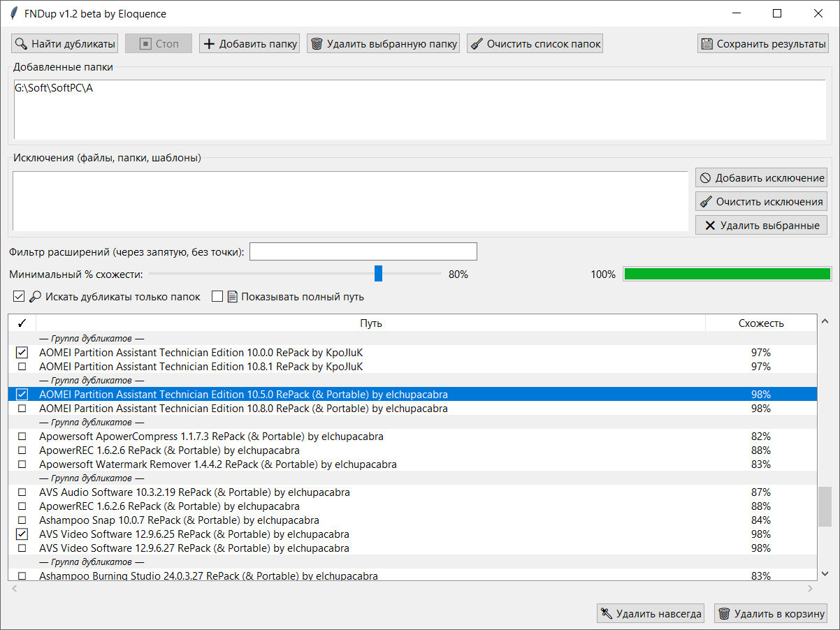Viewport: 840px width, 630px height.
Task: Click the Путь column header
Action: point(370,323)
